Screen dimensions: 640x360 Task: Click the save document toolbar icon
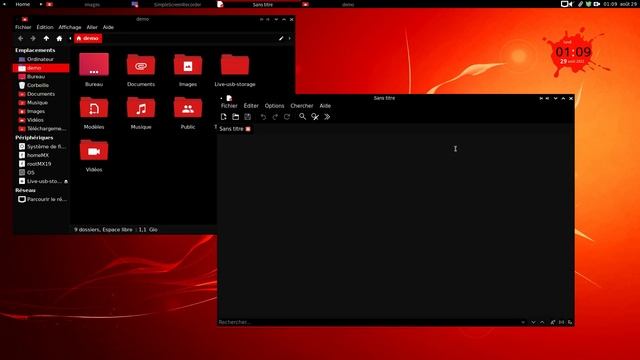point(248,117)
